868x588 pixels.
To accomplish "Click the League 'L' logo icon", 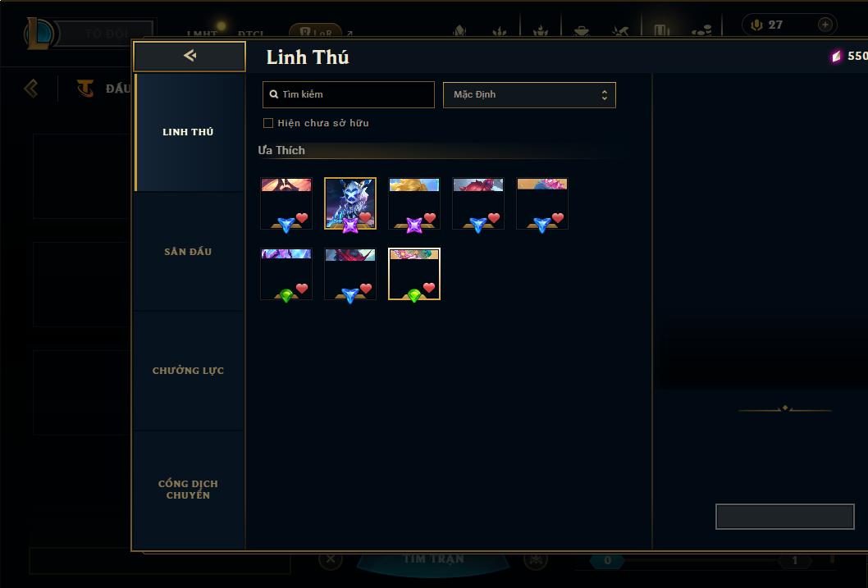I will [39, 33].
